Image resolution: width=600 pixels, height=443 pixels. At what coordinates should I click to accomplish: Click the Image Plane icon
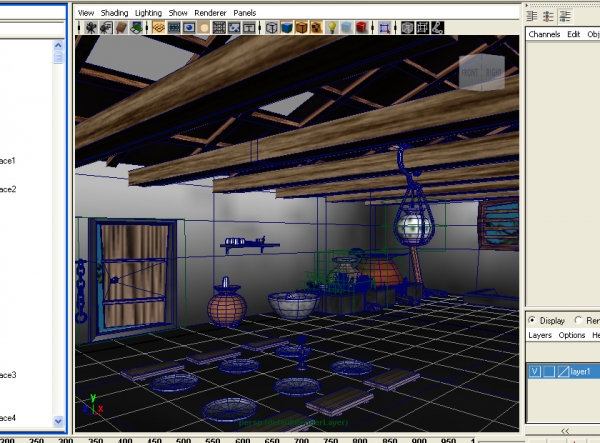coord(136,28)
